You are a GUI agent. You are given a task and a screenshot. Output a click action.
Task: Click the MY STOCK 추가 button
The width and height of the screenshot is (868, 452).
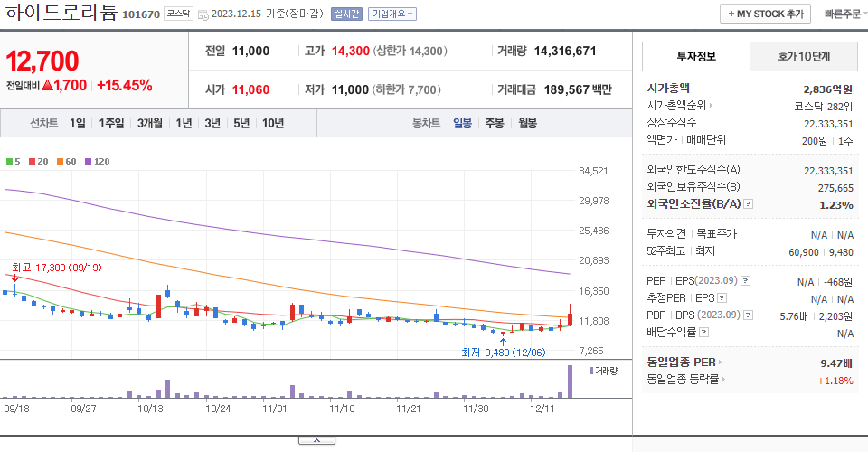(765, 14)
